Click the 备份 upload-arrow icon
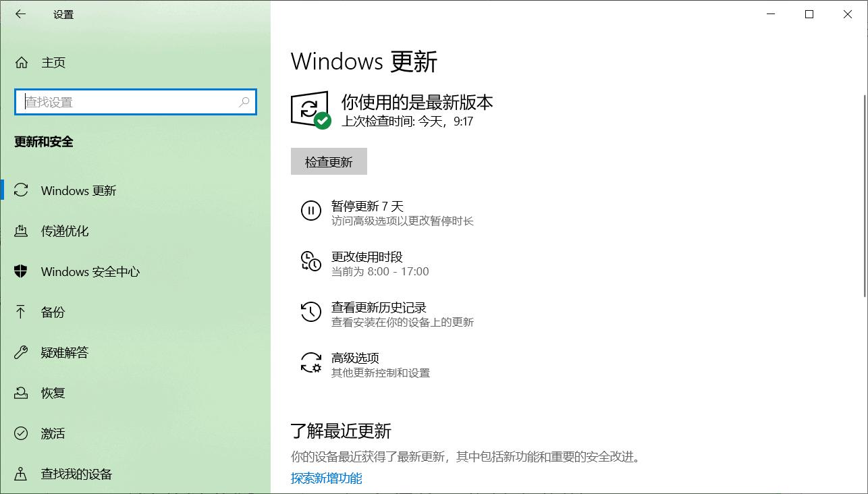 click(x=21, y=312)
